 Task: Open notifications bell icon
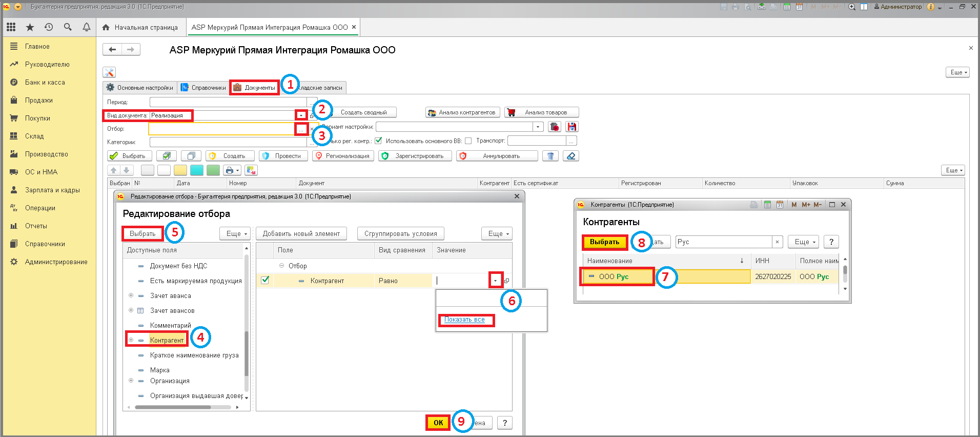tap(87, 27)
